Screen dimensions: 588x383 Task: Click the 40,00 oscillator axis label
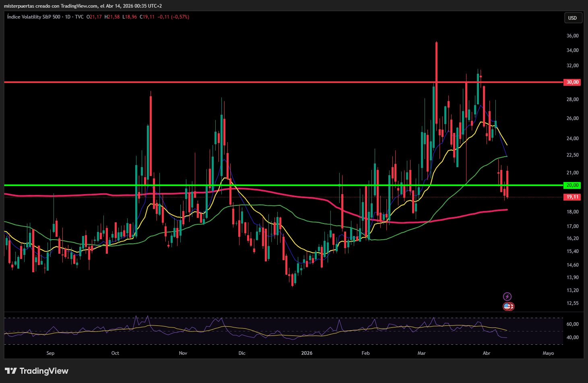point(572,337)
